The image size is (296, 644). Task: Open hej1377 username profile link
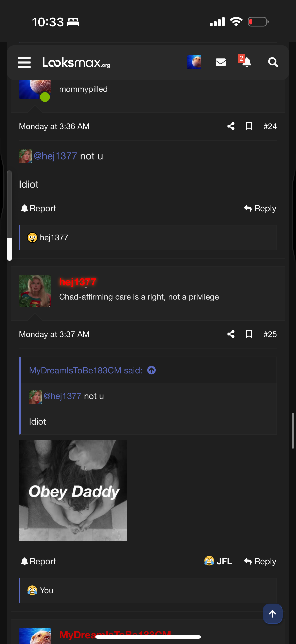[78, 282]
